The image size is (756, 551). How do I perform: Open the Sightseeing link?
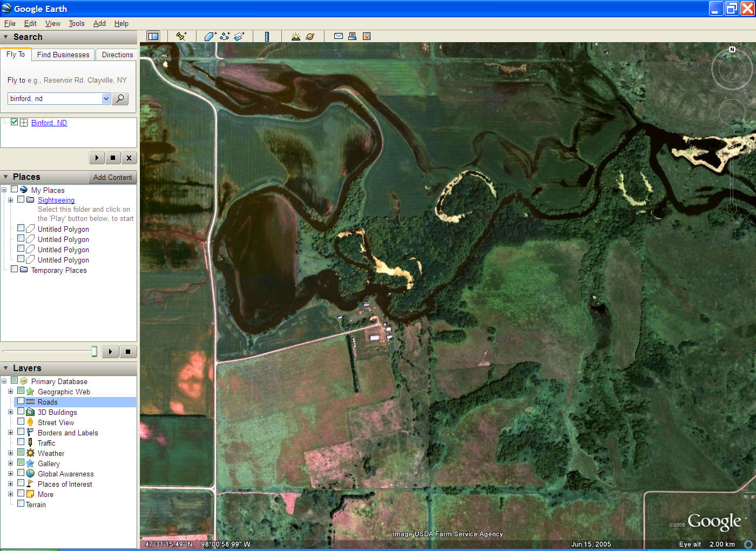(56, 200)
